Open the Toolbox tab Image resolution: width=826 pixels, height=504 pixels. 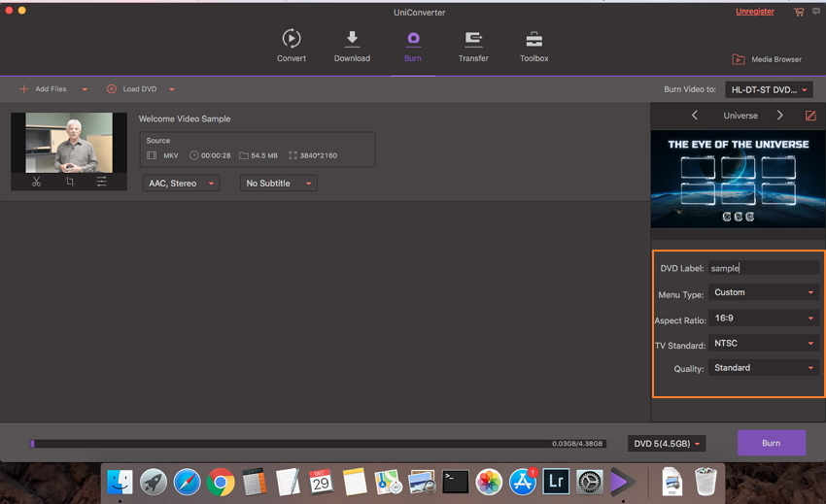[x=534, y=46]
